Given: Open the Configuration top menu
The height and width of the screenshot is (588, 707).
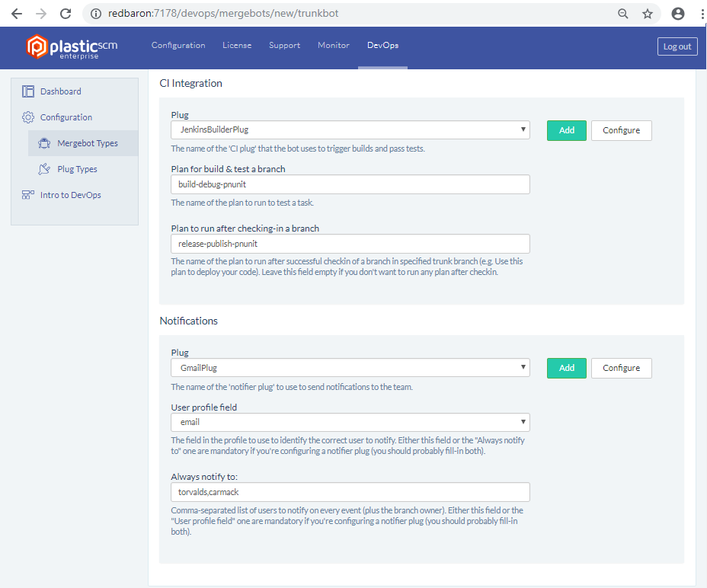Looking at the screenshot, I should 178,45.
